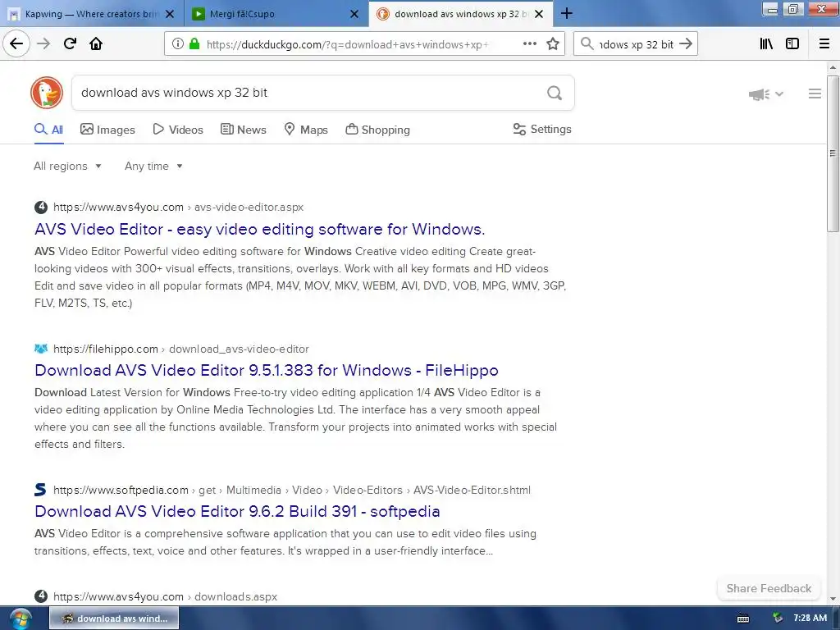Click the softpedia.com result URL
The height and width of the screenshot is (630, 840).
click(x=292, y=490)
